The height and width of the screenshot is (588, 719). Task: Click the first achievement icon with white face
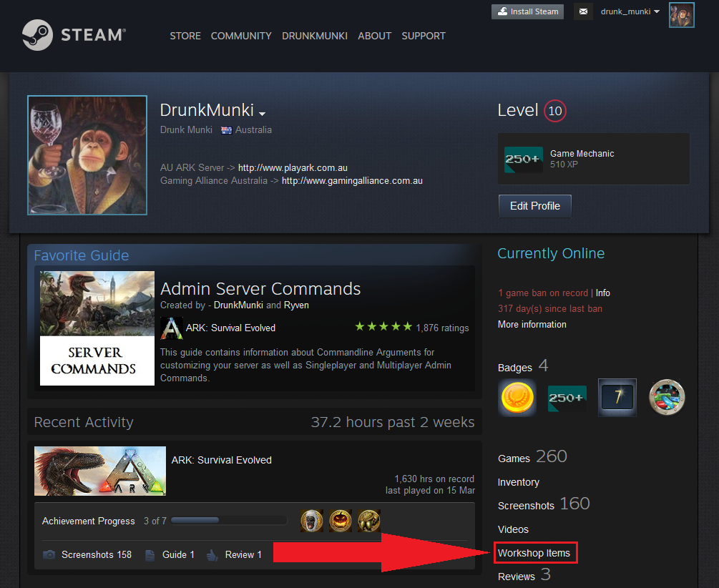(x=312, y=521)
